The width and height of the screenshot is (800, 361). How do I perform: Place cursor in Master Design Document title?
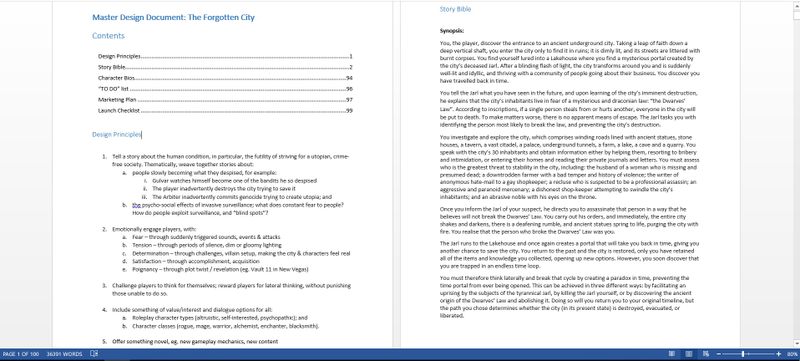point(173,17)
